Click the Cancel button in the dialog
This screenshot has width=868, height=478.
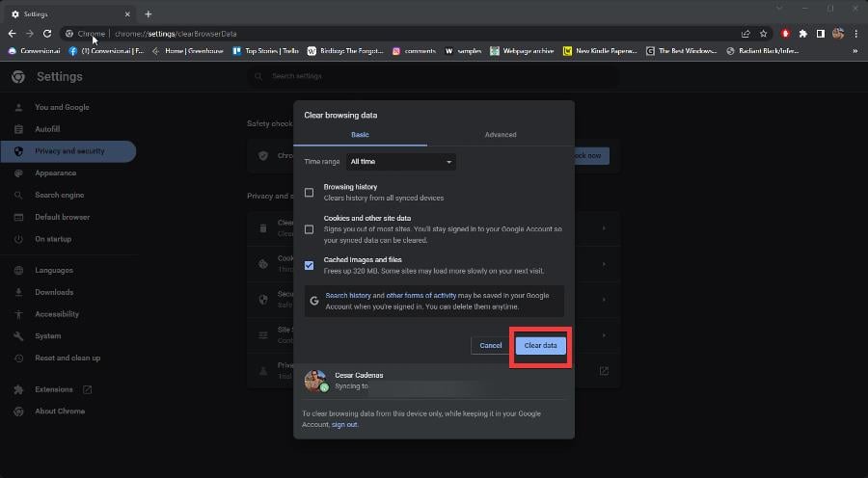click(491, 346)
